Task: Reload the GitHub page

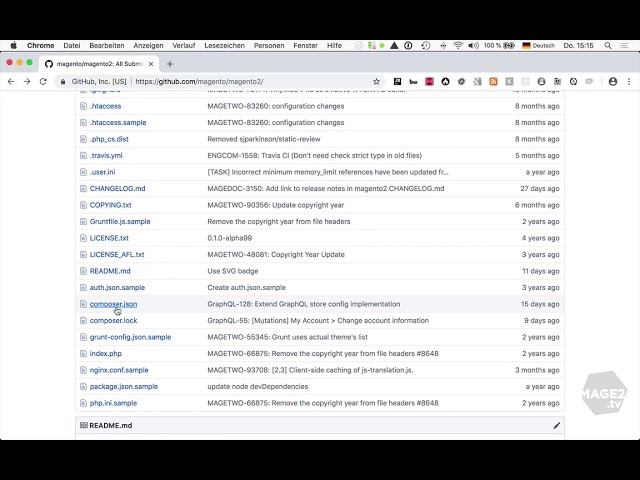Action: coord(43,82)
